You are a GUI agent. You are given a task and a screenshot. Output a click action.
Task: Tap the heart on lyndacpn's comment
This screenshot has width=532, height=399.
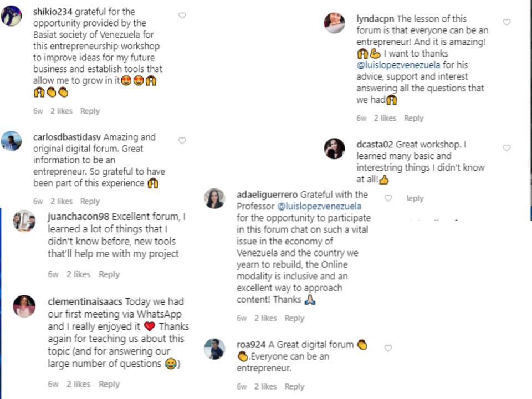point(507,22)
